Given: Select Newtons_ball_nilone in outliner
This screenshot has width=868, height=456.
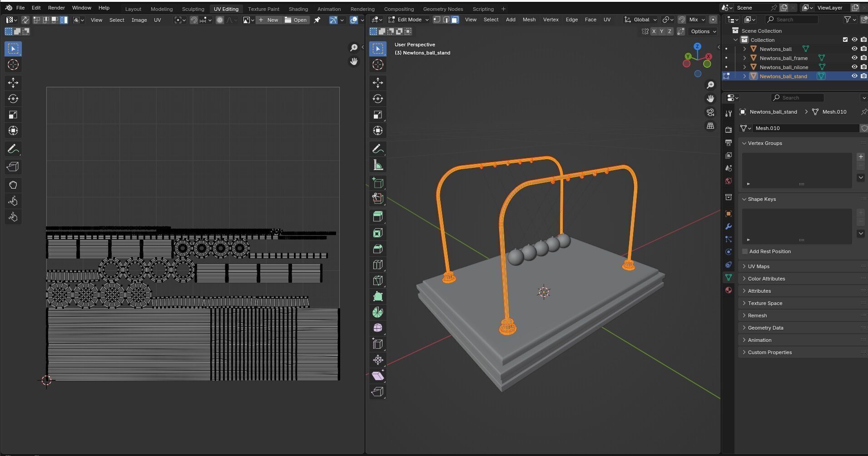Looking at the screenshot, I should pos(784,67).
